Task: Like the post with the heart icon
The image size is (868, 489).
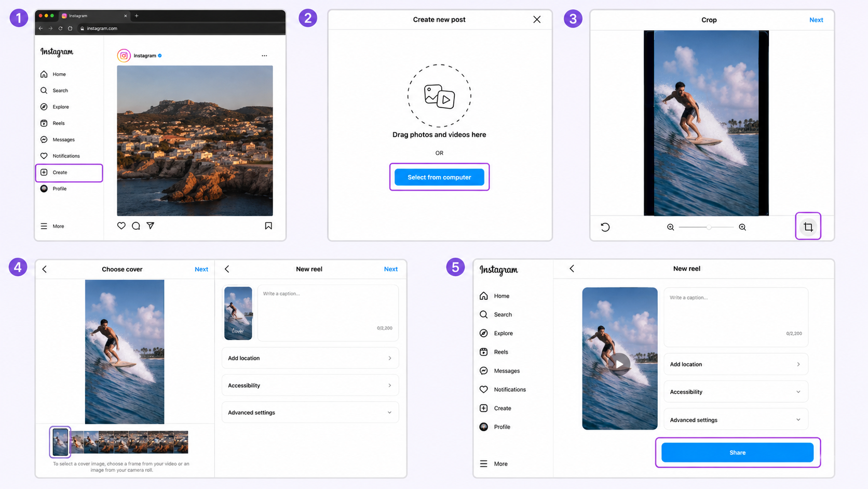Action: (x=121, y=226)
